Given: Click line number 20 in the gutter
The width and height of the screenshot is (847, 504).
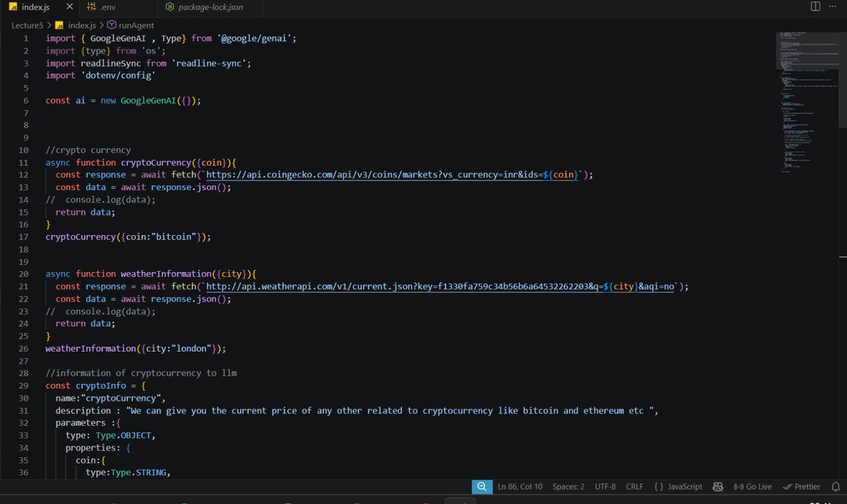Looking at the screenshot, I should pyautogui.click(x=23, y=274).
